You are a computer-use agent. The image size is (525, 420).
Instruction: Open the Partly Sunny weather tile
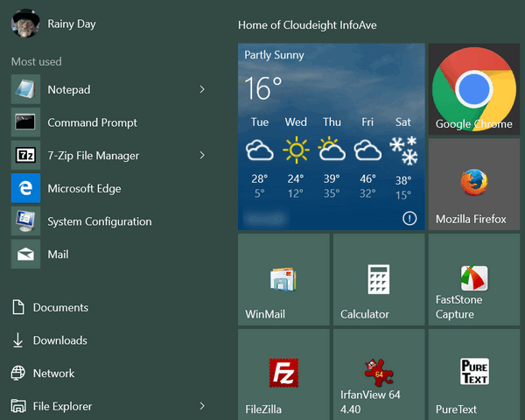click(x=331, y=136)
